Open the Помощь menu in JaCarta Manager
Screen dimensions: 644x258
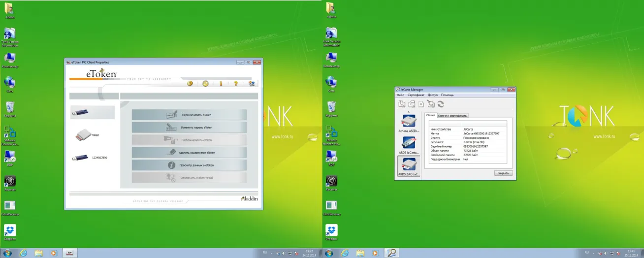pos(447,95)
